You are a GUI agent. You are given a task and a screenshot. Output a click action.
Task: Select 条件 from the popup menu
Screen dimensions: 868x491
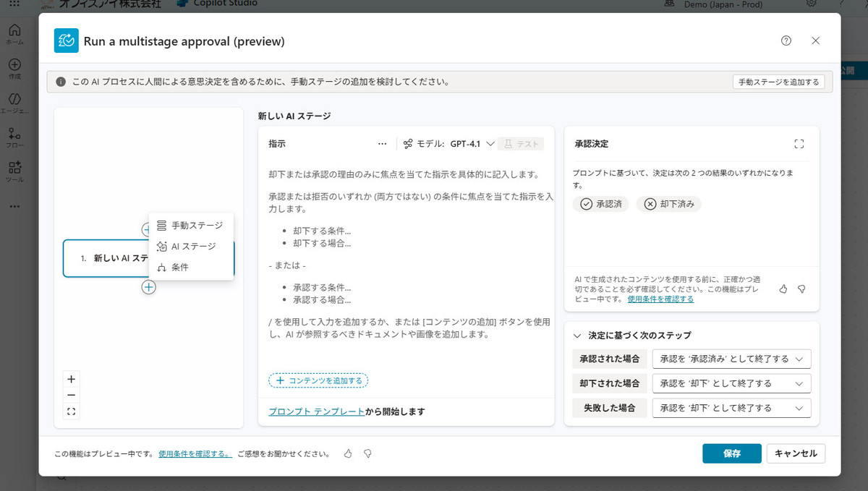[x=180, y=268]
